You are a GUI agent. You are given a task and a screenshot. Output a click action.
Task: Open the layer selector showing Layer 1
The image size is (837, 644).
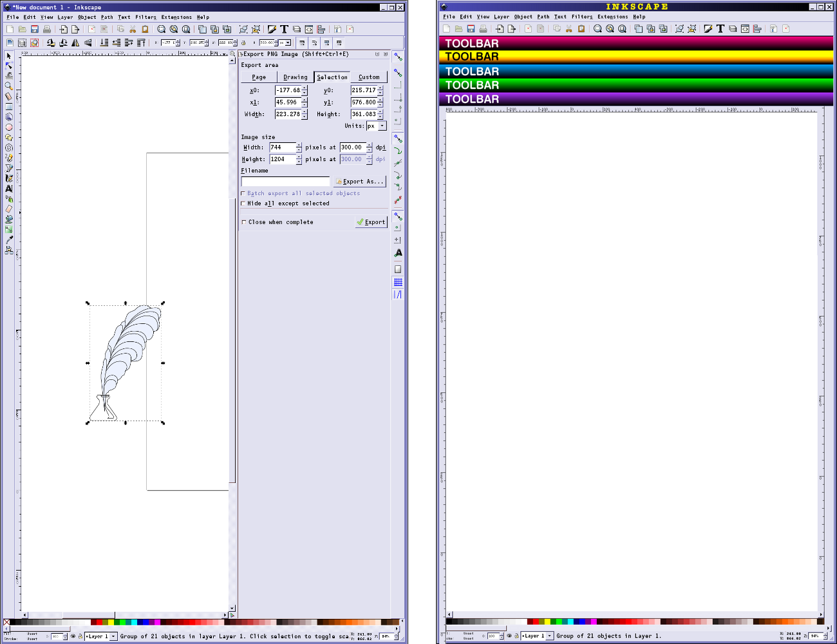tap(100, 636)
